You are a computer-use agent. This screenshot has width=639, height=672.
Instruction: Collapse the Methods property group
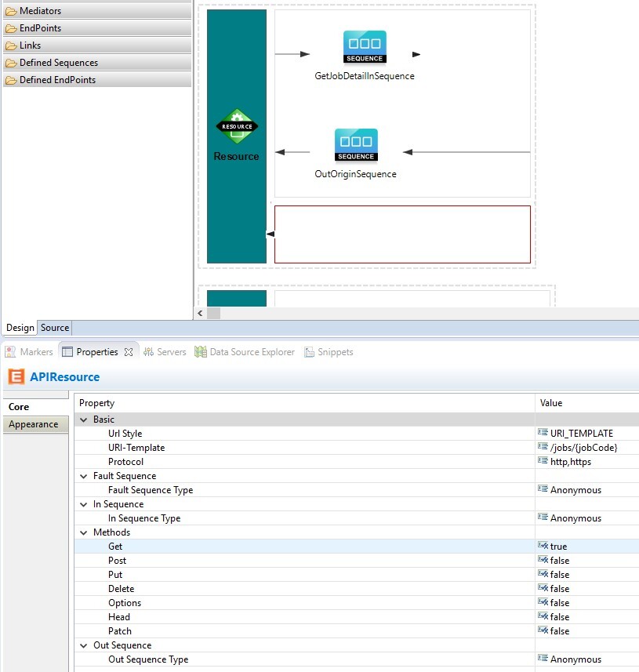84,532
